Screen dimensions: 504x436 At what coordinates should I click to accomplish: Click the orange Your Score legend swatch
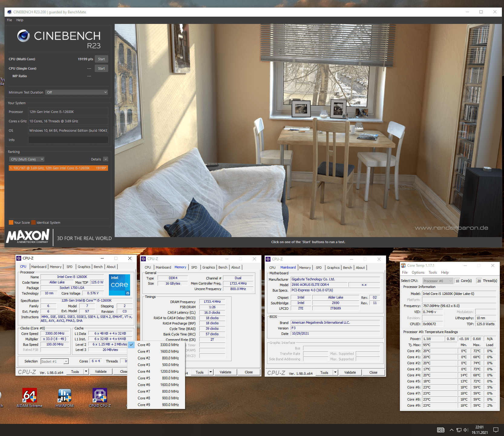(x=11, y=223)
